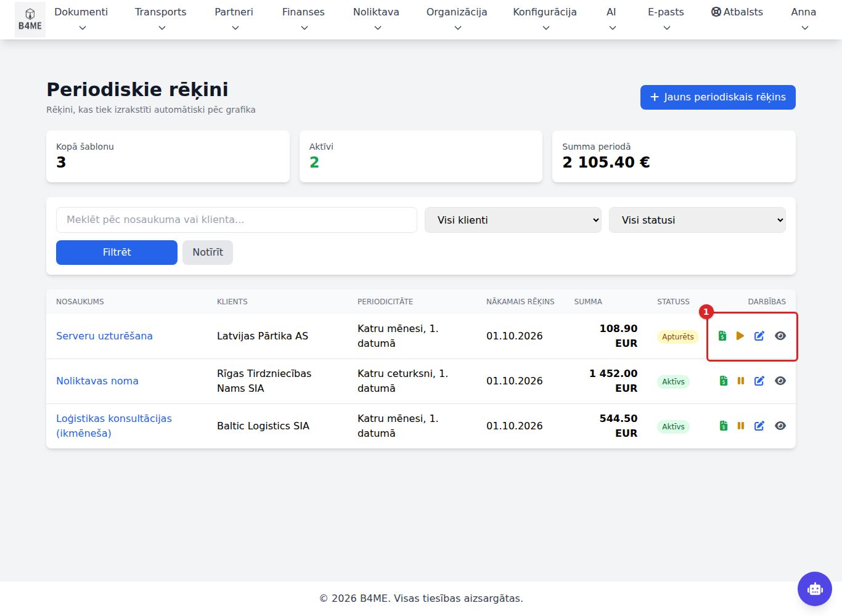Edit the Serveru uzturēšana template
This screenshot has width=842, height=616.
[x=759, y=336]
